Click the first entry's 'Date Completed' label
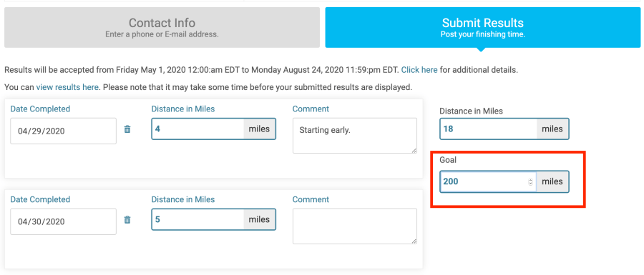644x275 pixels. pyautogui.click(x=40, y=109)
